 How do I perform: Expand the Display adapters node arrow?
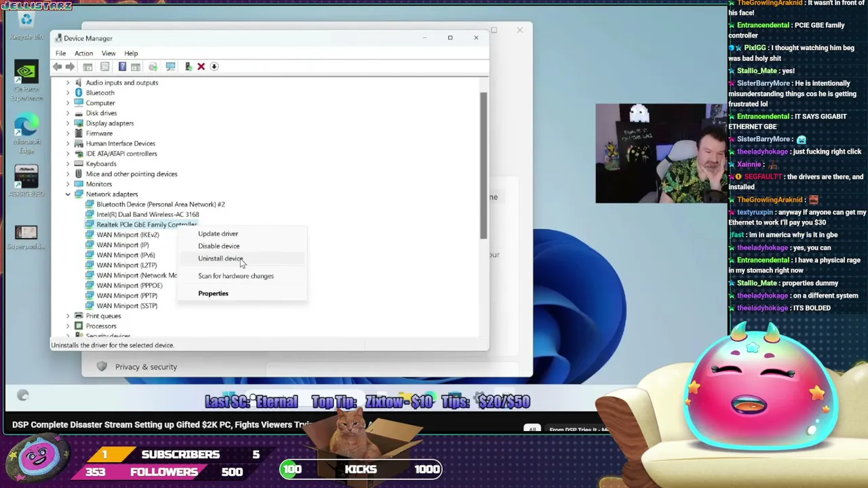point(67,123)
